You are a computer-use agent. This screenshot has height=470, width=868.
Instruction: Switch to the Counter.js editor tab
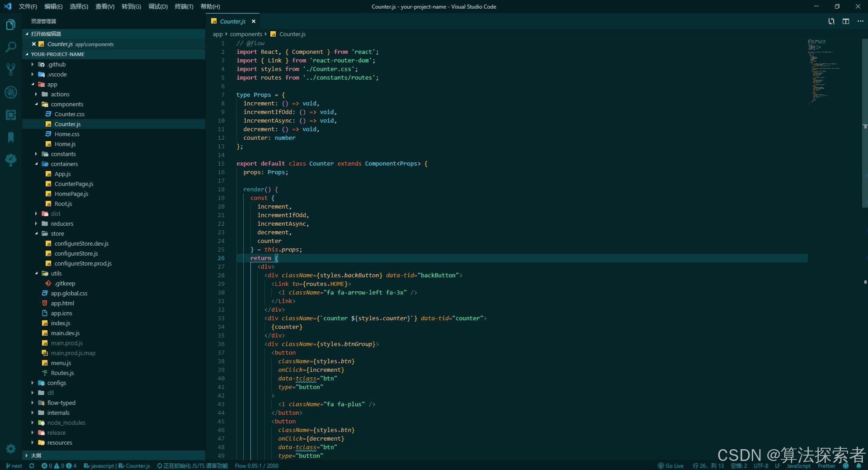point(233,21)
